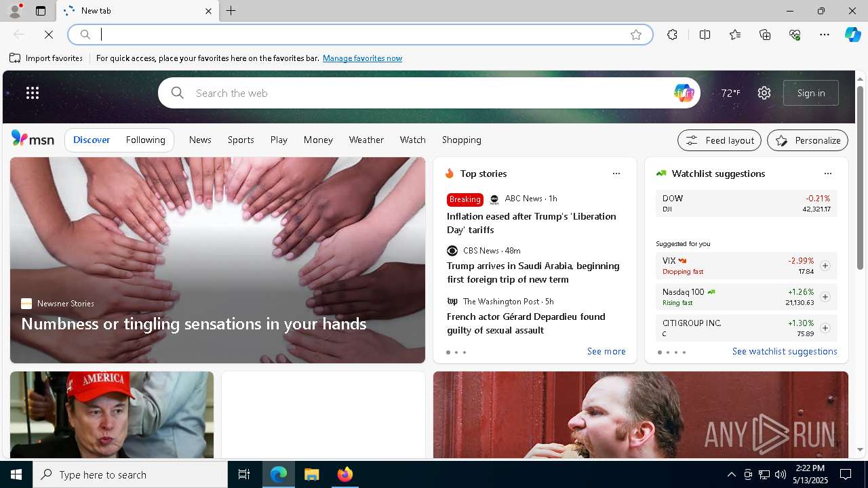Image resolution: width=868 pixels, height=488 pixels.
Task: Open the Collections icon
Action: coord(765,35)
